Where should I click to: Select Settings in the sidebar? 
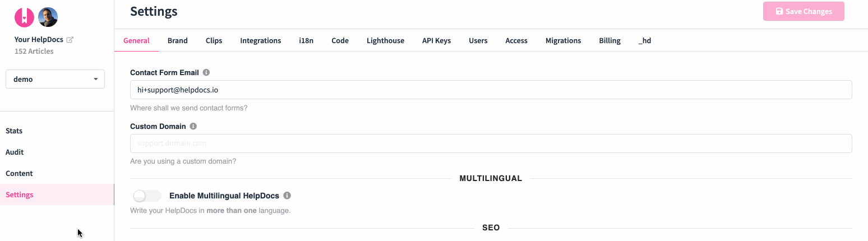click(x=57, y=194)
